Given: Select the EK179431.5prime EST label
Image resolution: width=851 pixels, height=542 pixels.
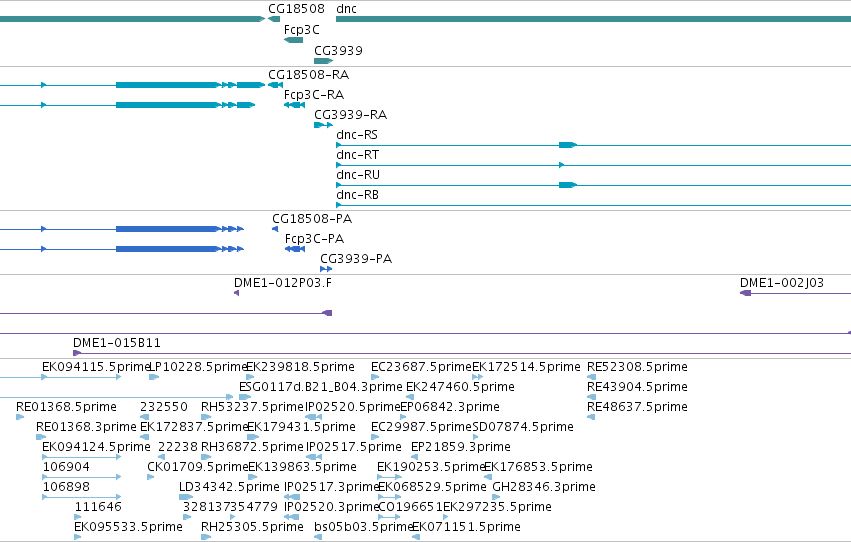Looking at the screenshot, I should point(301,428).
